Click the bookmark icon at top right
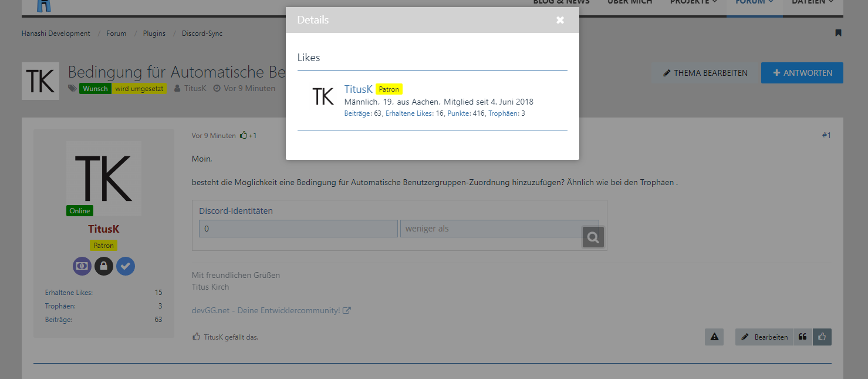This screenshot has width=868, height=379. point(839,33)
